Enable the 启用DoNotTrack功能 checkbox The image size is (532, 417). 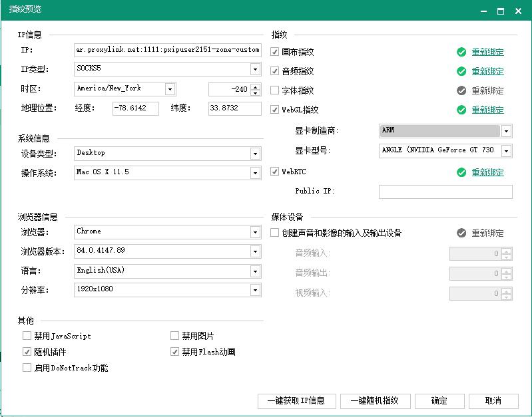27,368
